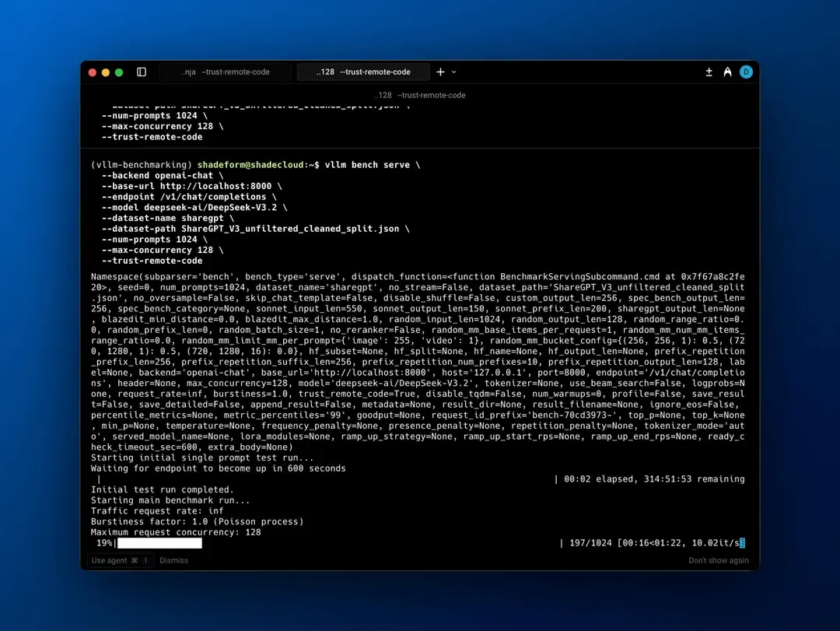Toggle the sidebar panel icon
This screenshot has height=631, width=840.
141,72
